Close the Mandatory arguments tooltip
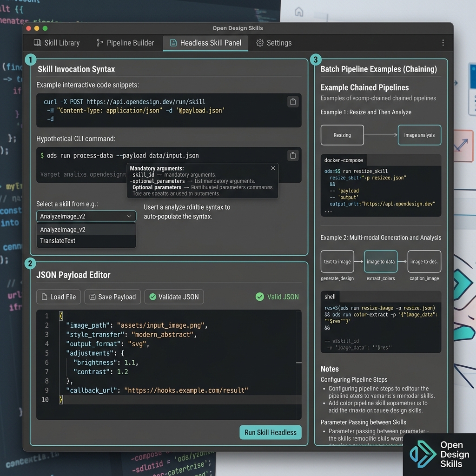The height and width of the screenshot is (476, 476). coord(273,168)
